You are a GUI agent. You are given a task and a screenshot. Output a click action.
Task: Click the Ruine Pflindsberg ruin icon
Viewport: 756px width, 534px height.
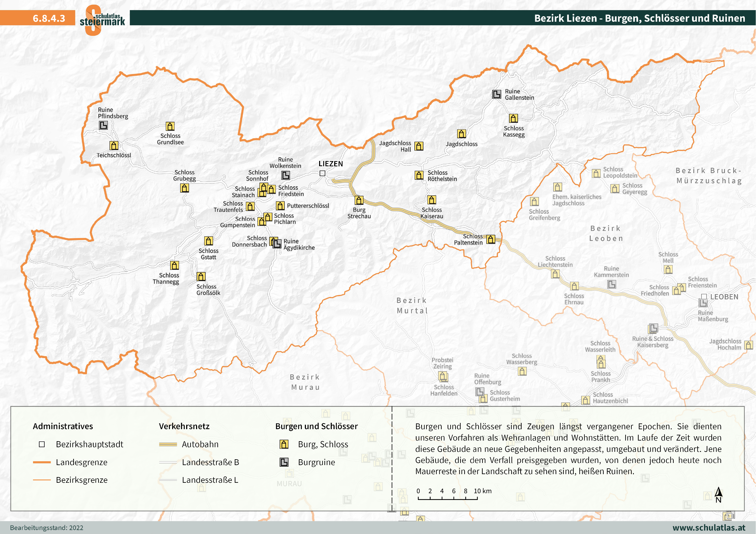tap(103, 125)
